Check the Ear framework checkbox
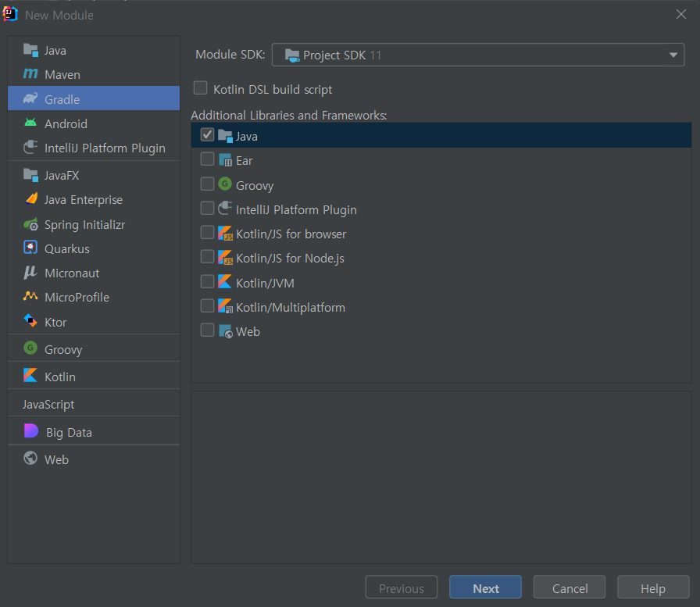The width and height of the screenshot is (700, 607). (x=207, y=159)
